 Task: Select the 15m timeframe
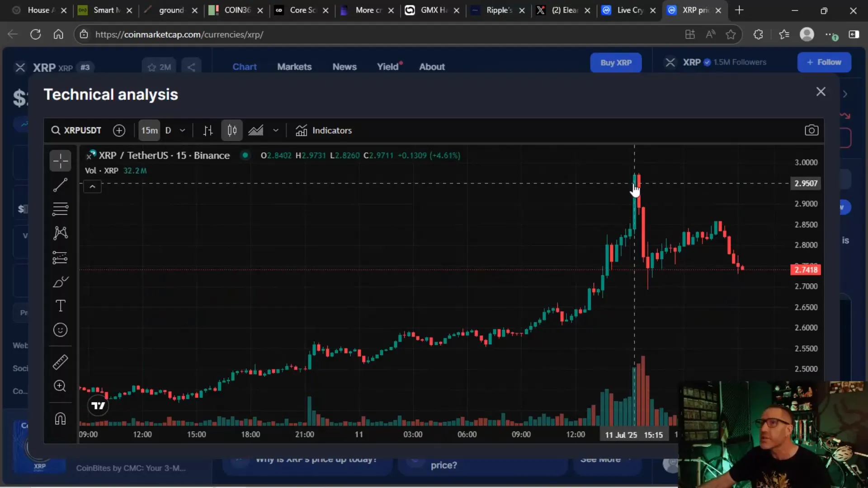tap(149, 131)
